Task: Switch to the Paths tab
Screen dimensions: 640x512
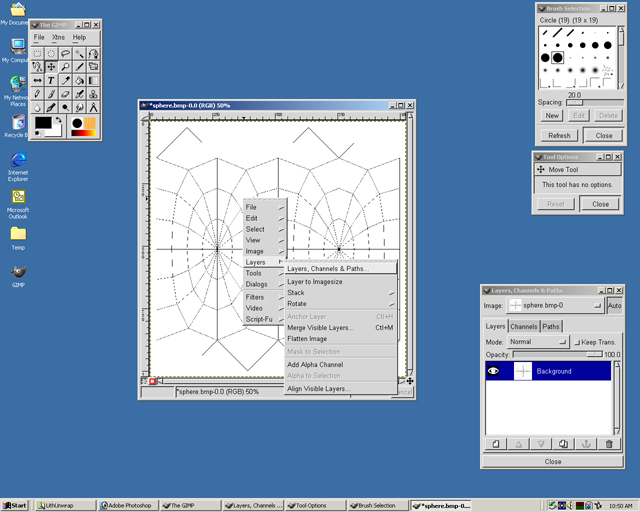Action: coord(551,327)
